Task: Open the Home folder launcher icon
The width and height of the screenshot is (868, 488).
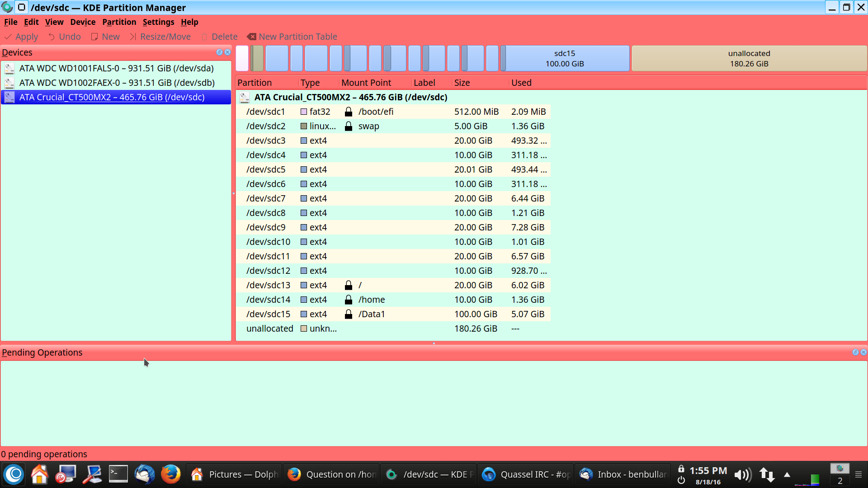Action: coord(39,474)
